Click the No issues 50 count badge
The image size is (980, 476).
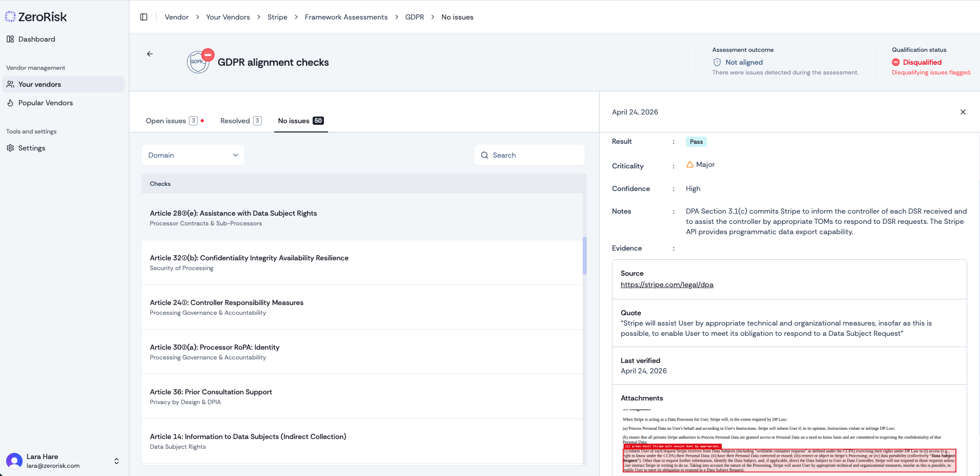pyautogui.click(x=318, y=121)
